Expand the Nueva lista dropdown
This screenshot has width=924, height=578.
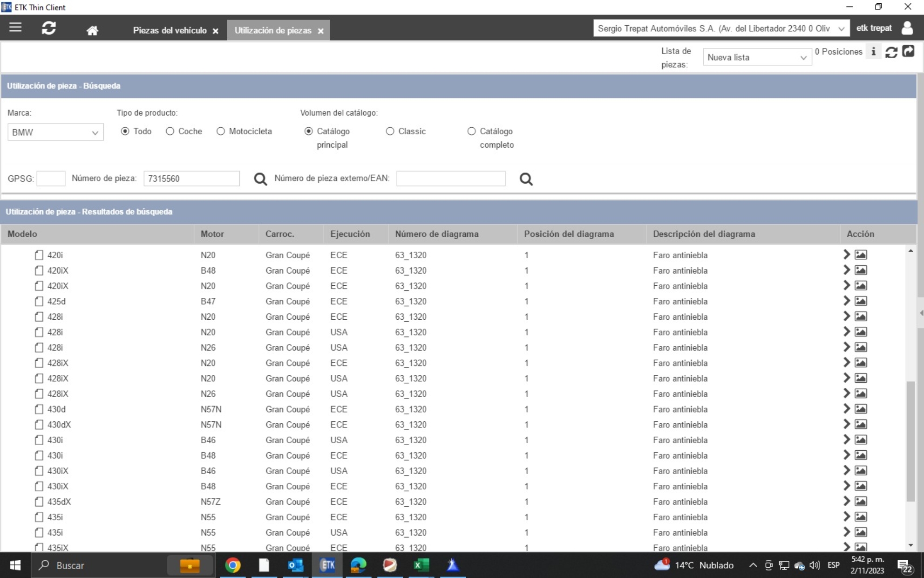pos(757,57)
